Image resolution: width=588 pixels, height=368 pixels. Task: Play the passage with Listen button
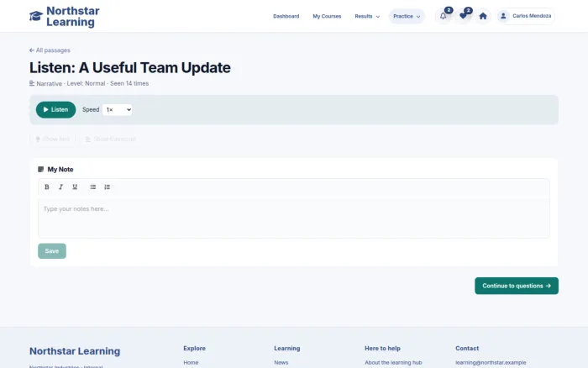coord(56,109)
